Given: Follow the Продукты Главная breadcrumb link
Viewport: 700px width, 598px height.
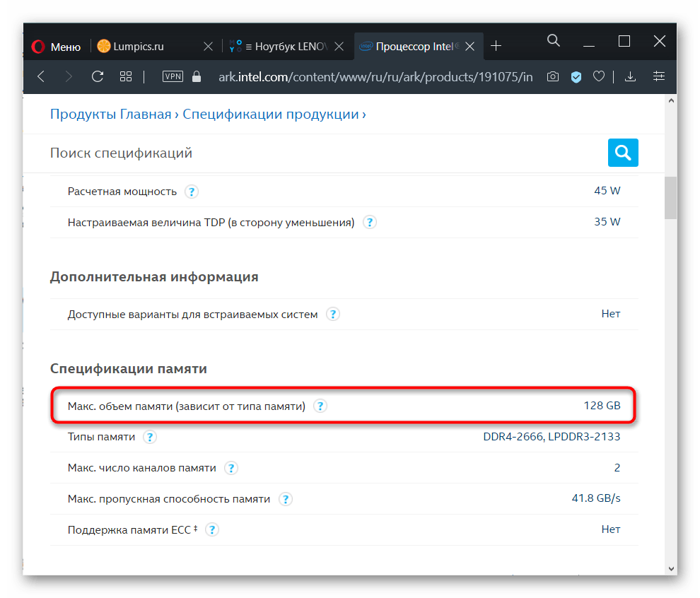Looking at the screenshot, I should 110,114.
